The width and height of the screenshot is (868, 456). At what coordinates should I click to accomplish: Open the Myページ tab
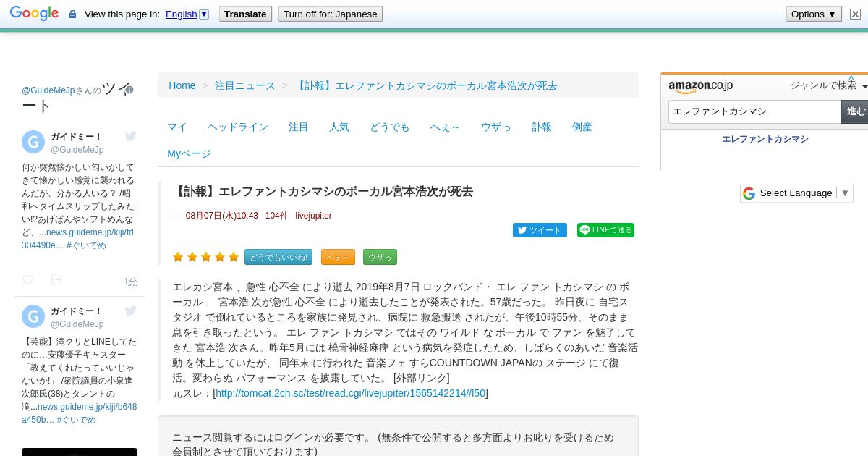coord(190,153)
